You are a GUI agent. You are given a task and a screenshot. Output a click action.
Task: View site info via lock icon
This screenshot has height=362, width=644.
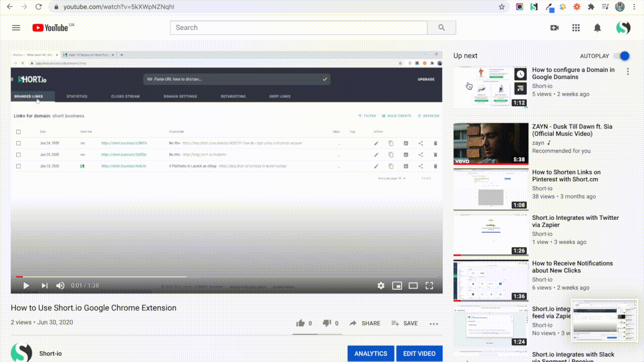[x=56, y=7]
